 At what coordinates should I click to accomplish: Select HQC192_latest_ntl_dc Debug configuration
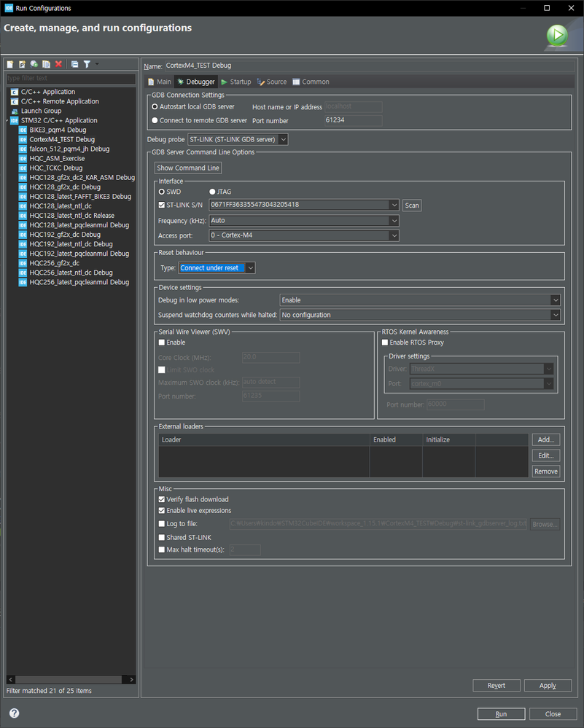point(71,244)
